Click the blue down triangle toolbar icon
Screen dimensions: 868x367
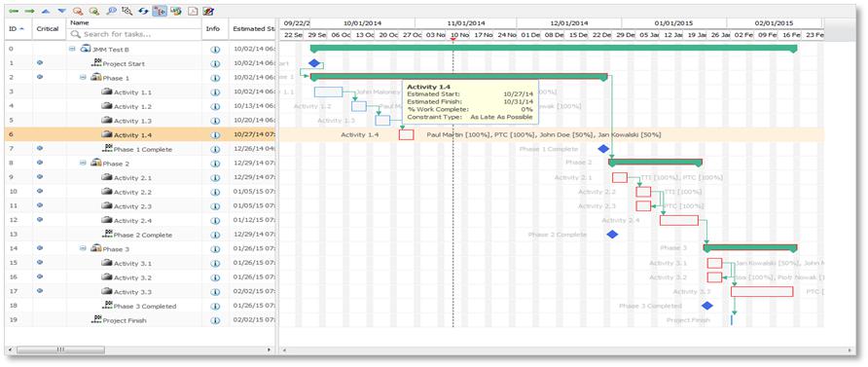61,11
